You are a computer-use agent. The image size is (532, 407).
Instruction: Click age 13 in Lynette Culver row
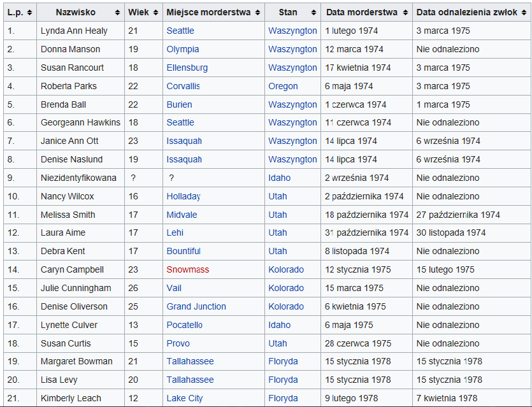[133, 325]
